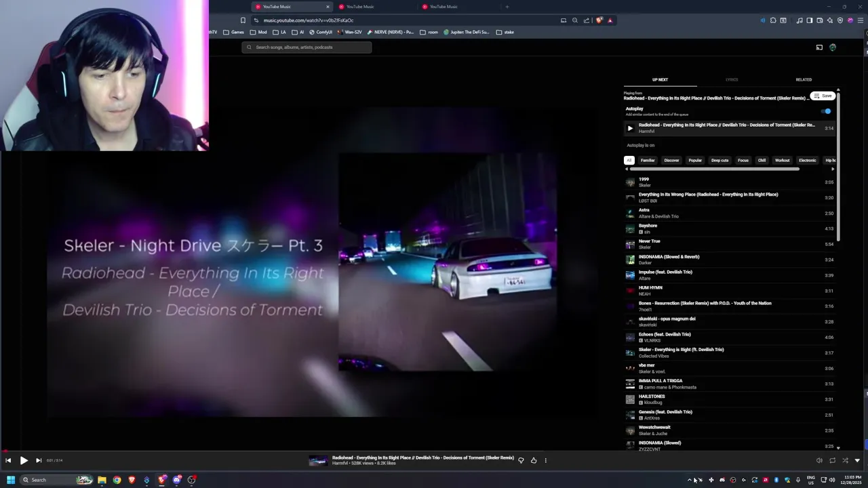Viewport: 868px width, 488px height.
Task: Play 'Astra' by Altare & Devilish Trio
Action: [729, 213]
